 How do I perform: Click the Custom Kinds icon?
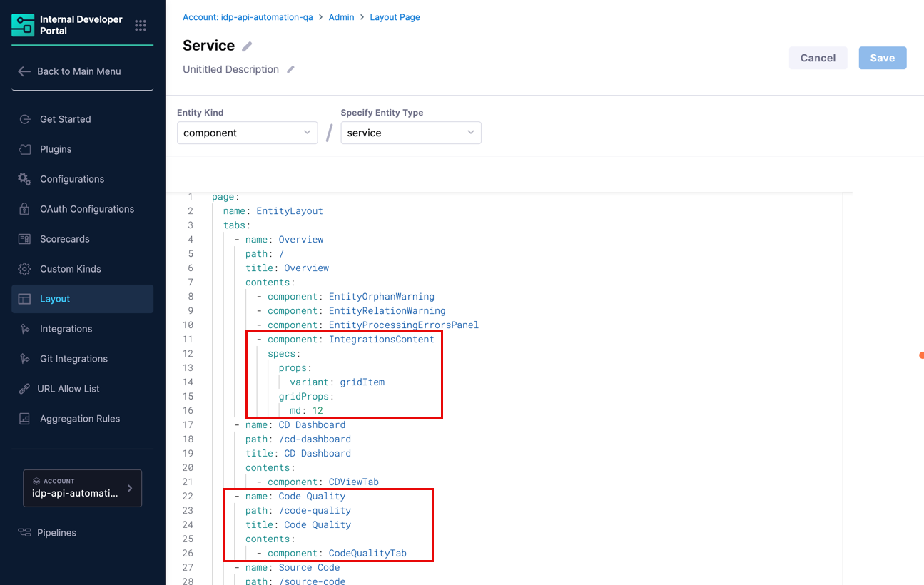[x=25, y=269]
